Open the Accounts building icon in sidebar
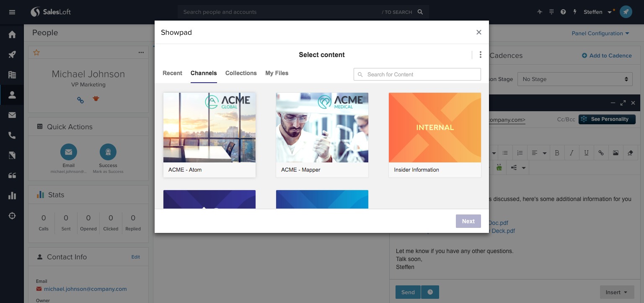 coord(12,75)
